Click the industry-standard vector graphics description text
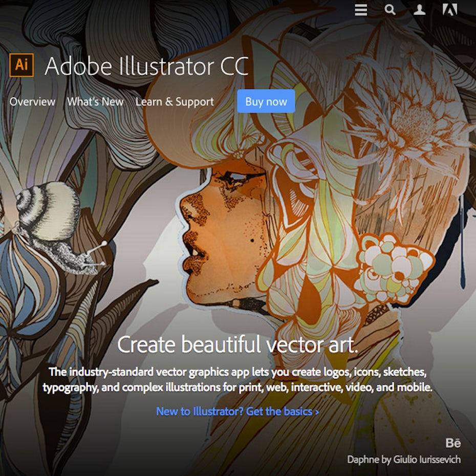Screen dimensions: 476x476 tap(237, 379)
